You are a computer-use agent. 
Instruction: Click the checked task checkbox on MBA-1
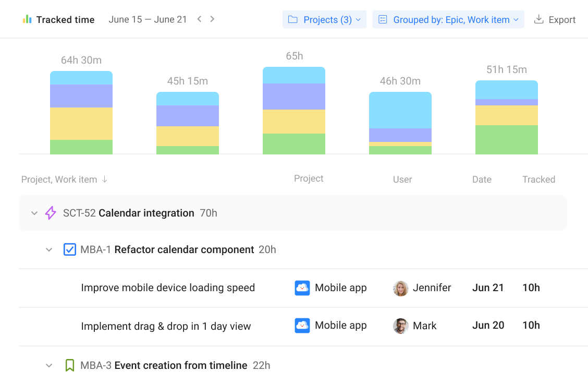[x=69, y=249]
